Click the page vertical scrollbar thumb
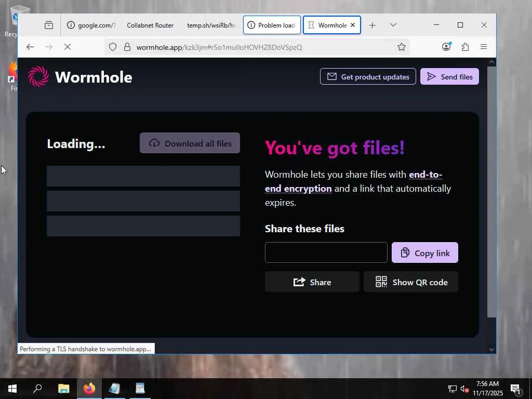 pyautogui.click(x=491, y=192)
